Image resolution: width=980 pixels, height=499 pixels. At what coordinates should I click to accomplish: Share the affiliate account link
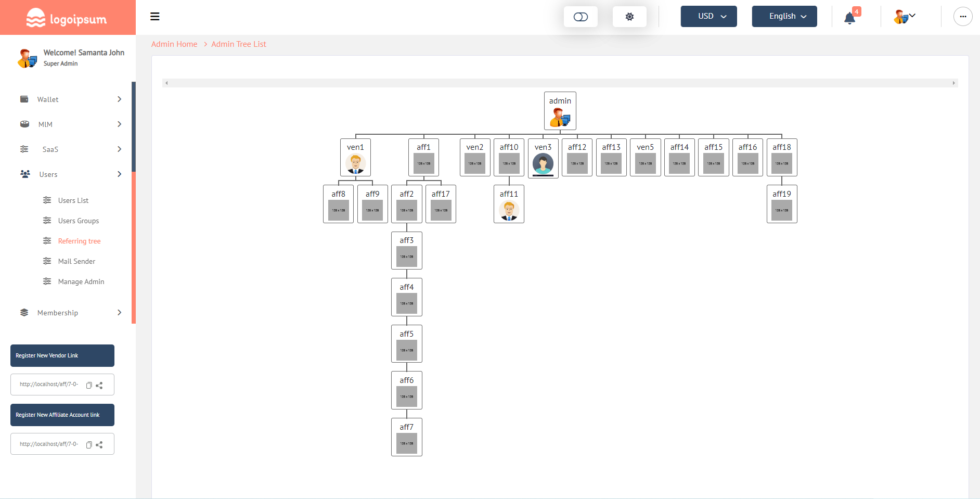(99, 445)
